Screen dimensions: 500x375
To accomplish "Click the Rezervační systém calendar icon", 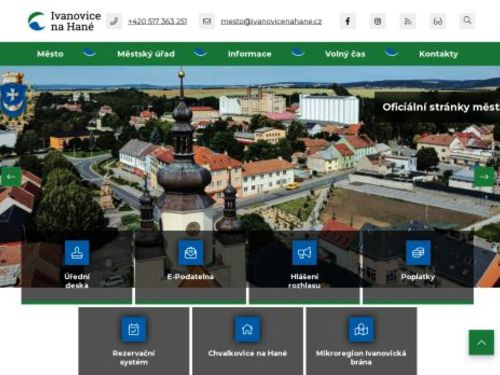I will tap(134, 329).
